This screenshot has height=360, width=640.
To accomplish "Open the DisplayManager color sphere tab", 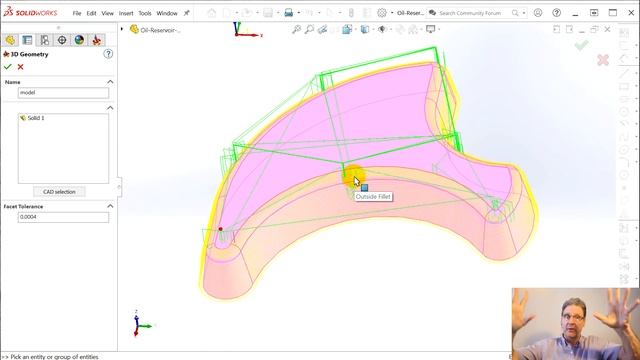I will (x=79, y=40).
